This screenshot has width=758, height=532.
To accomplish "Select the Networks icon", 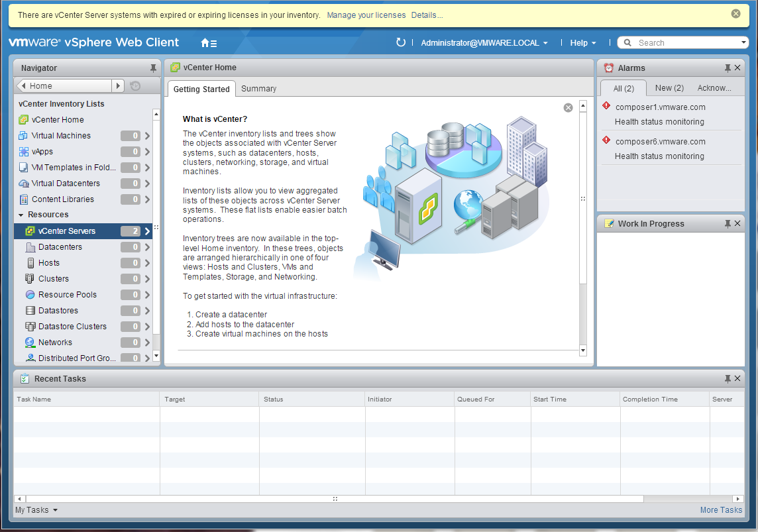I will [30, 343].
